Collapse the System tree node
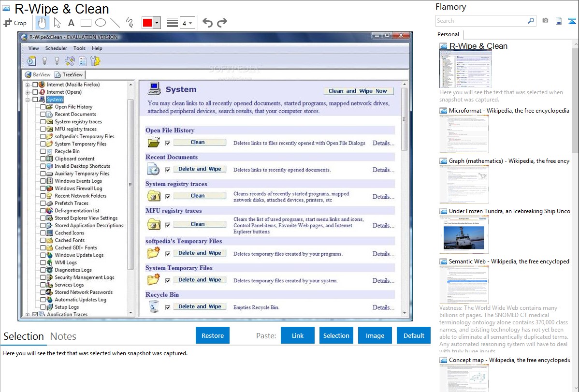The image size is (579, 392). pos(28,100)
